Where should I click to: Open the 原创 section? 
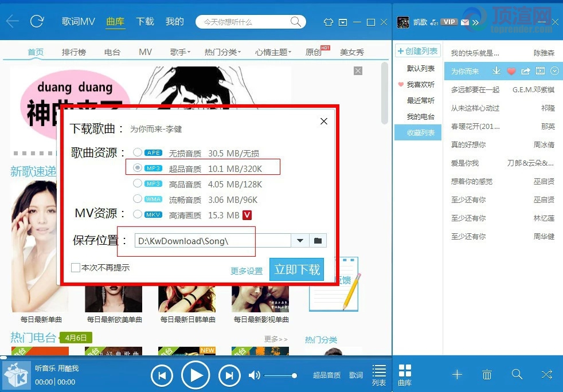(314, 52)
